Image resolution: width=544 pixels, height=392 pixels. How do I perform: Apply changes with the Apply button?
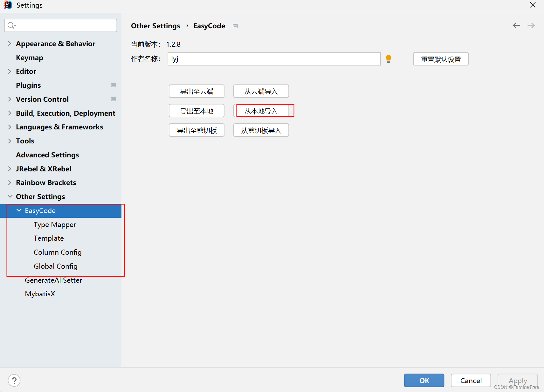point(517,380)
